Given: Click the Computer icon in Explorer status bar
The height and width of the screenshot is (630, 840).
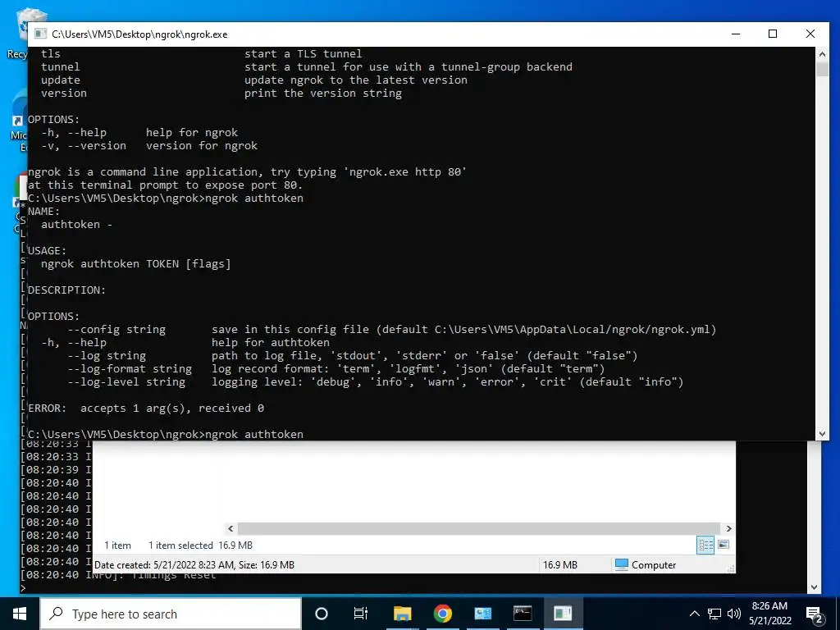Looking at the screenshot, I should tap(622, 564).
